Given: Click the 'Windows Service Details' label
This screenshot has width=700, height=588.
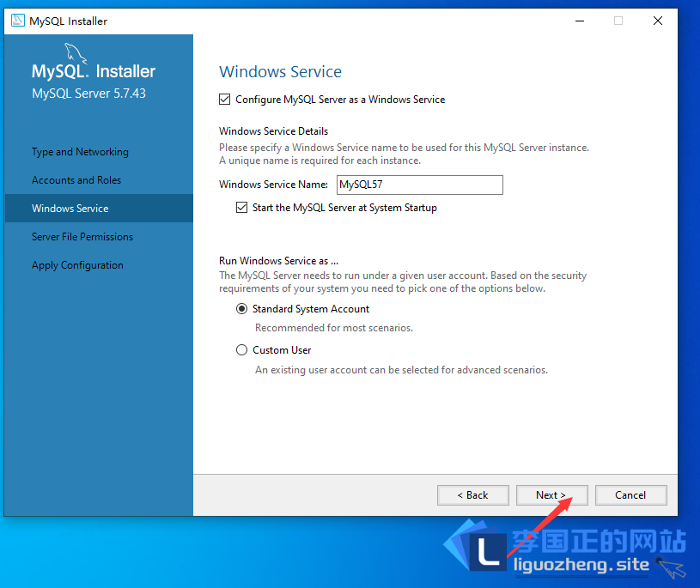Looking at the screenshot, I should point(273,131).
